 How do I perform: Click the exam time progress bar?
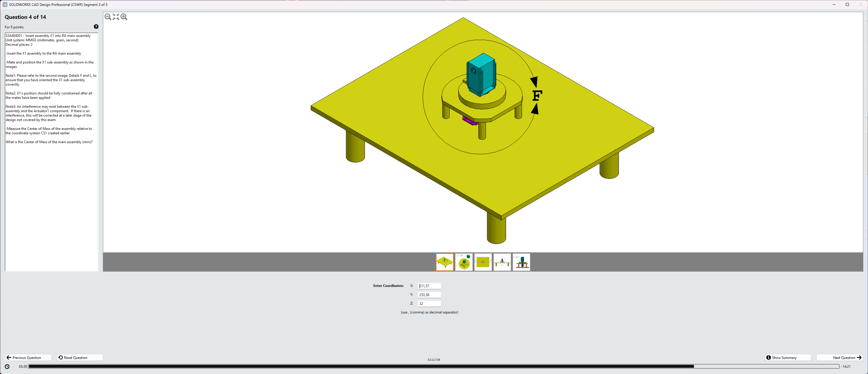coord(433,367)
